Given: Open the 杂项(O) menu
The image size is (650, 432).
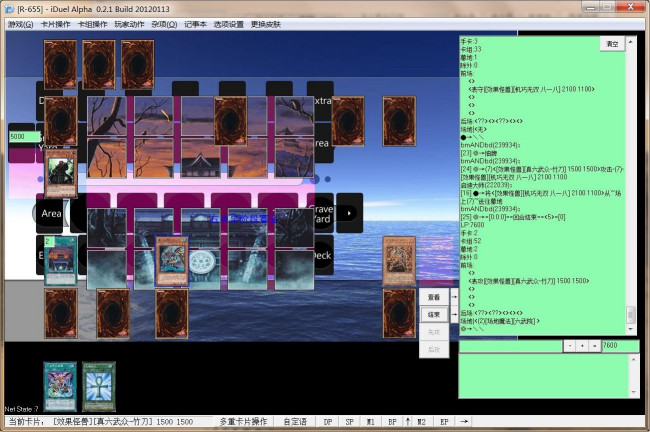Looking at the screenshot, I should tap(164, 24).
